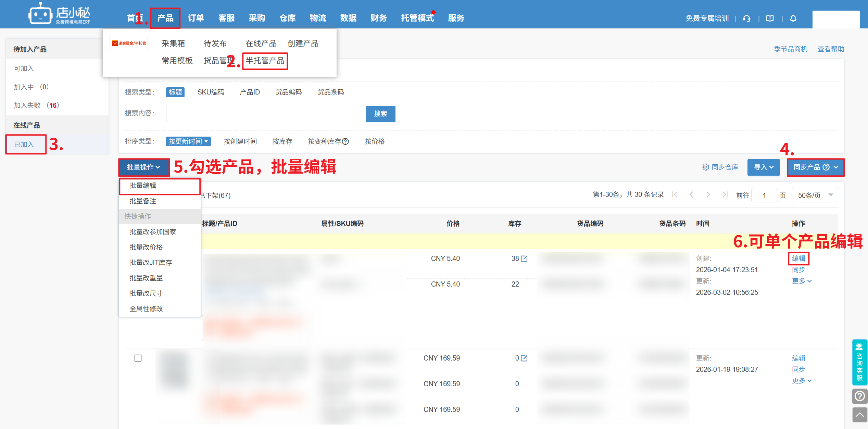This screenshot has width=868, height=429.
Task: Click into the 搜索内容 text field
Action: pyautogui.click(x=263, y=114)
